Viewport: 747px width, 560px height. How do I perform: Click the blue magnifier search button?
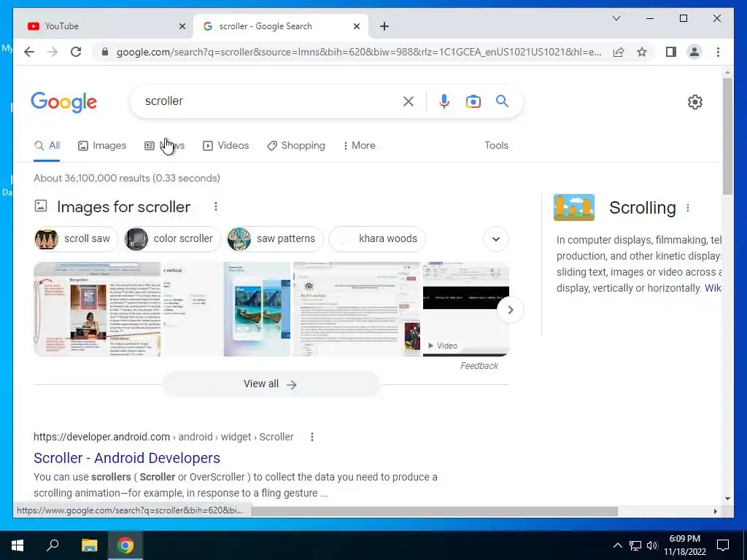pyautogui.click(x=502, y=101)
